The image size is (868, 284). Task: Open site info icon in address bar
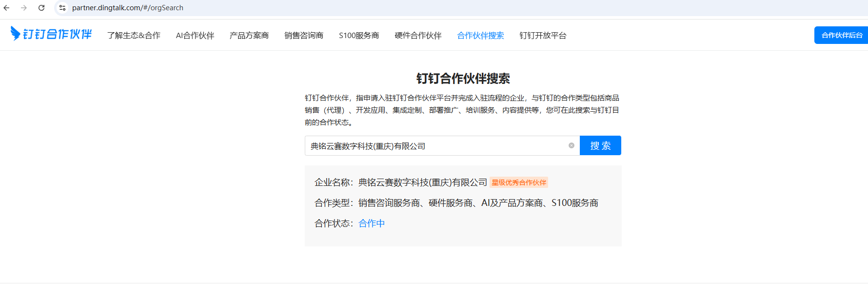coord(62,8)
